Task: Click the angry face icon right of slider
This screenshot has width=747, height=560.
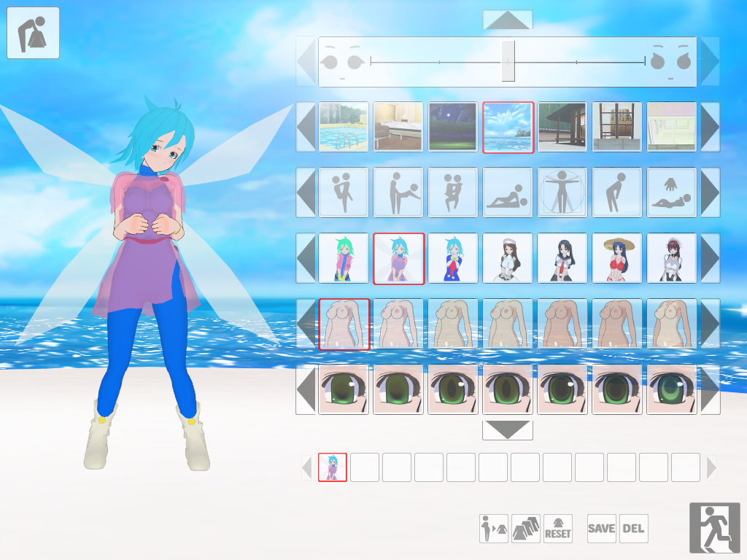Action: (670, 62)
